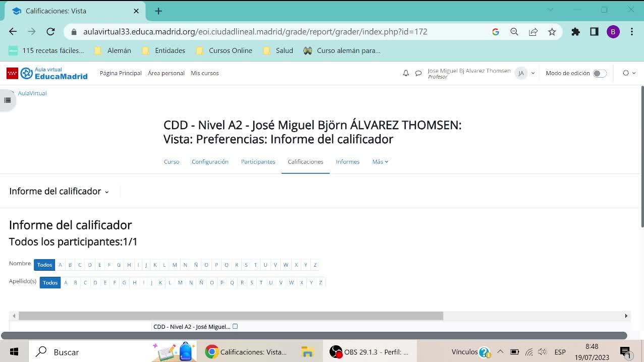Open the Participantes tab
The width and height of the screenshot is (644, 362).
tap(258, 162)
